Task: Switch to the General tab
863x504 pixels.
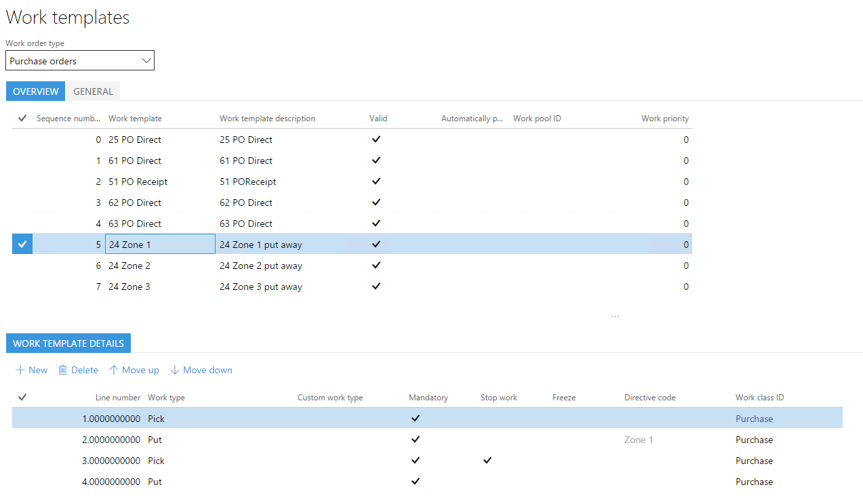Action: tap(93, 91)
